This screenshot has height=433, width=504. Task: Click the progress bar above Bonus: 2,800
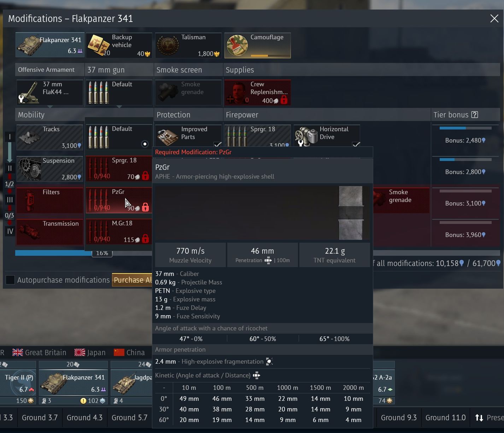[x=465, y=160]
